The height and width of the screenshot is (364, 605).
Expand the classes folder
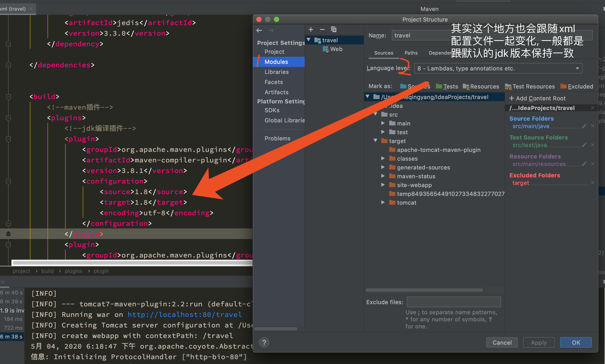click(383, 158)
